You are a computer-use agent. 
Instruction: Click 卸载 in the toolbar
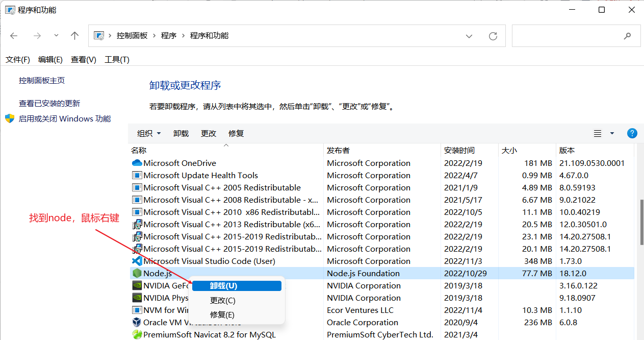click(181, 133)
